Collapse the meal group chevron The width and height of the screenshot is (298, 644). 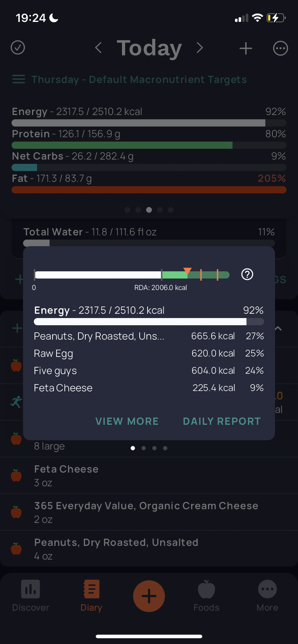coord(278,328)
